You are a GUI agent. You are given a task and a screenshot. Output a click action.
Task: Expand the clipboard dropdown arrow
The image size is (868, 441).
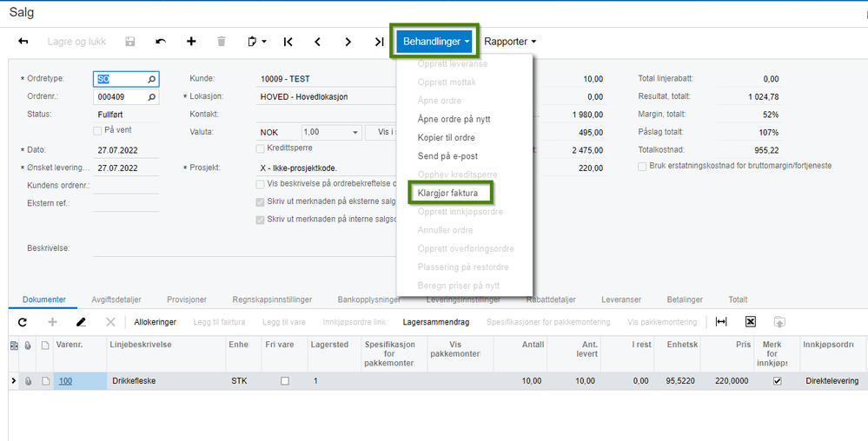pyautogui.click(x=264, y=42)
